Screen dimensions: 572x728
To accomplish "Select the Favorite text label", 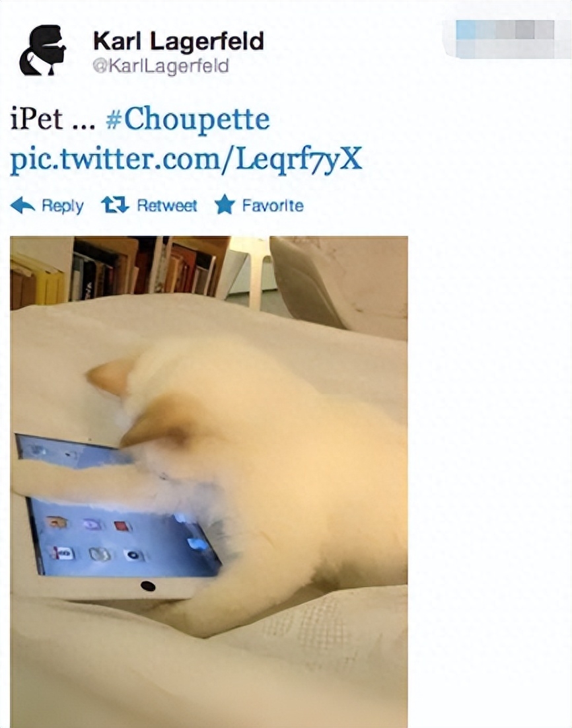I will [273, 205].
